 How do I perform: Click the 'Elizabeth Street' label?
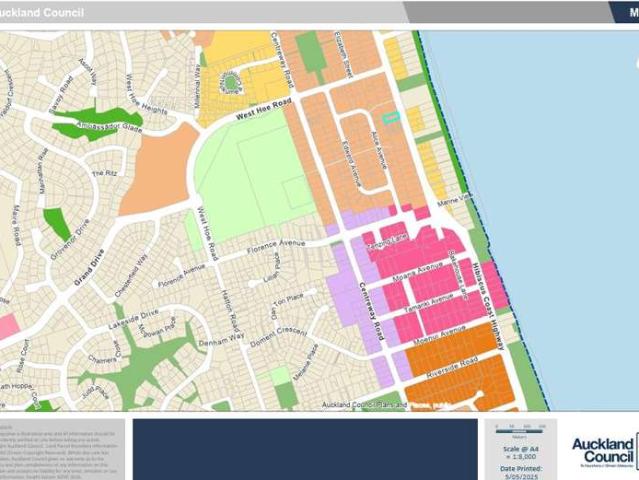pyautogui.click(x=343, y=55)
